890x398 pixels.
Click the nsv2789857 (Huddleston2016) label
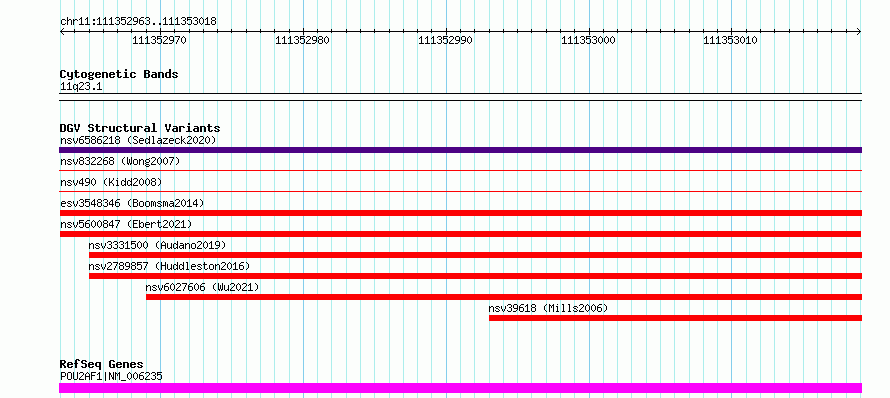pyautogui.click(x=169, y=266)
